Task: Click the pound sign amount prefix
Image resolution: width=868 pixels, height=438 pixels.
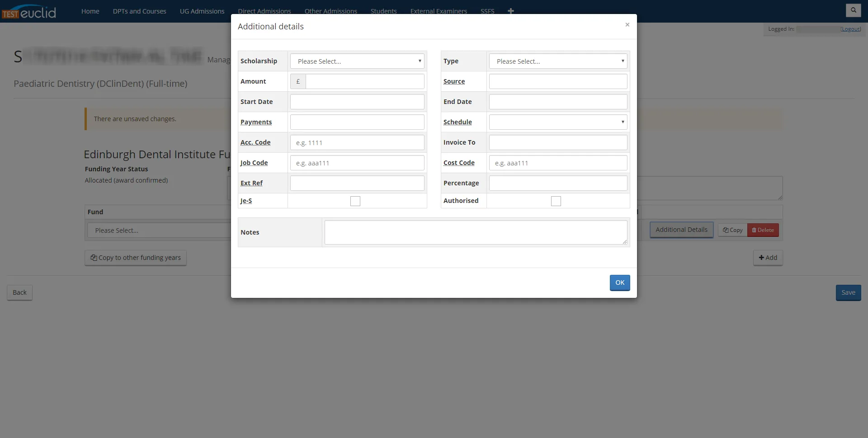Action: pyautogui.click(x=298, y=81)
